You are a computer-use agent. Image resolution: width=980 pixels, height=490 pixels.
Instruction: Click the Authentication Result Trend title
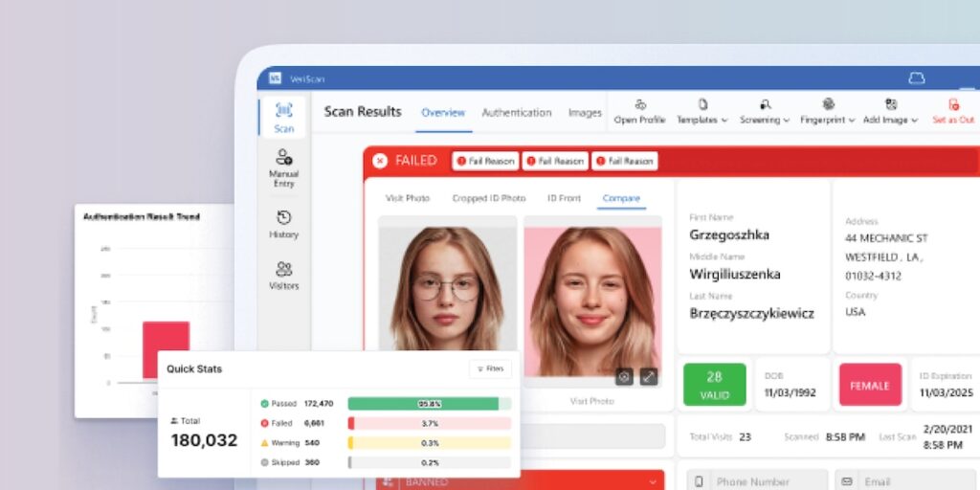click(x=142, y=216)
